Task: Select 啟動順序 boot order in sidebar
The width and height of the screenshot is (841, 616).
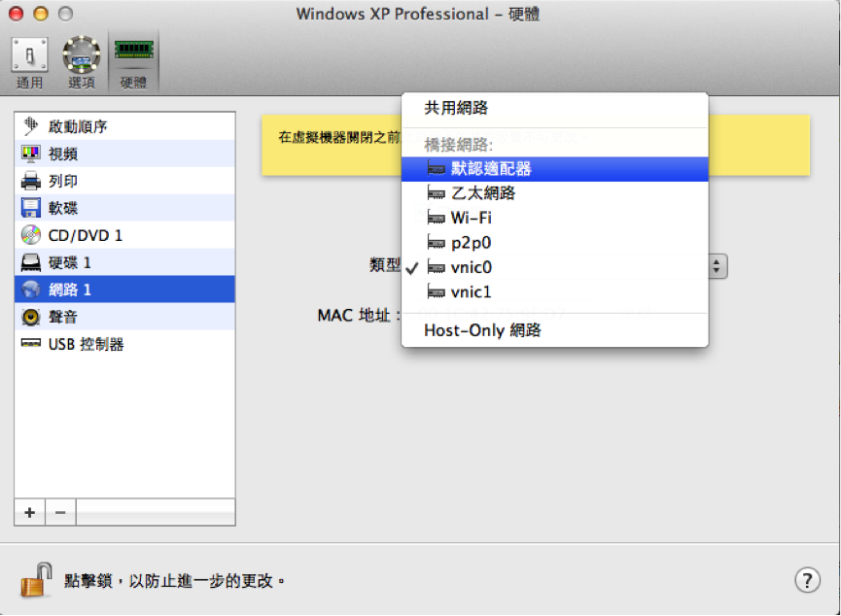Action: click(x=124, y=126)
